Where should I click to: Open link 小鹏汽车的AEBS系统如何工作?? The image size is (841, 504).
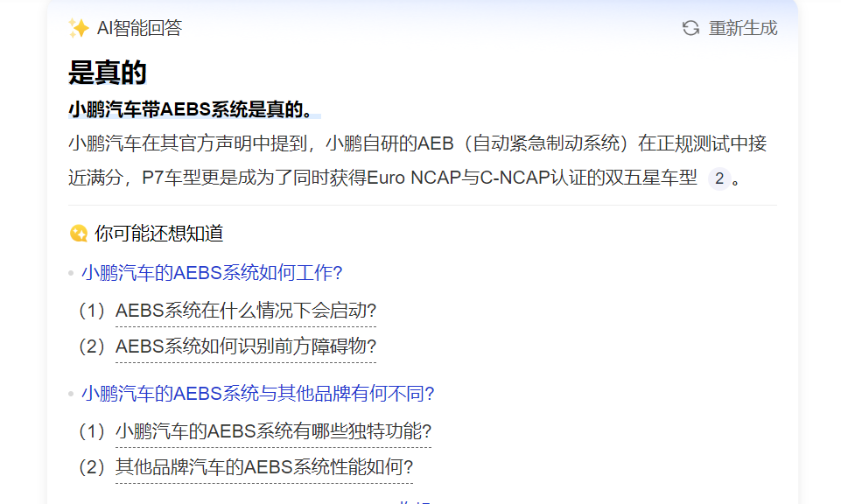(212, 273)
